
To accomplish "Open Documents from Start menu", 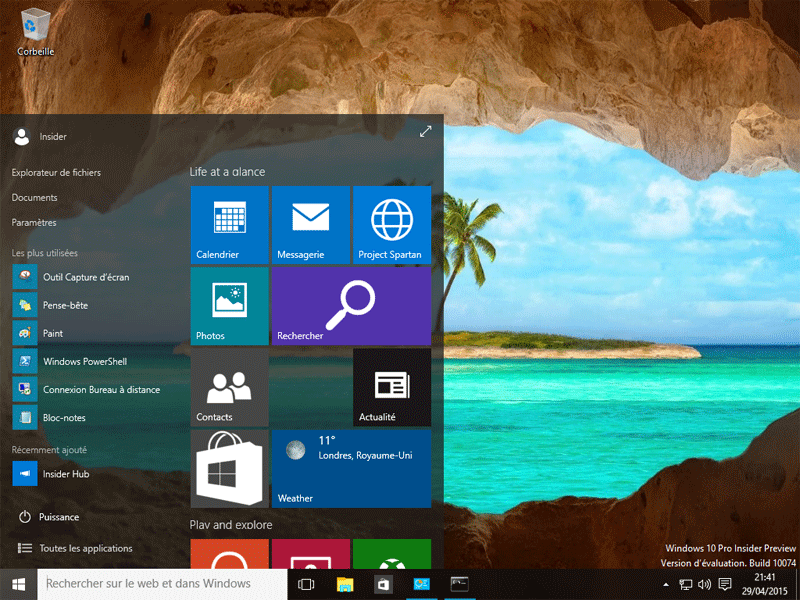I will [34, 197].
